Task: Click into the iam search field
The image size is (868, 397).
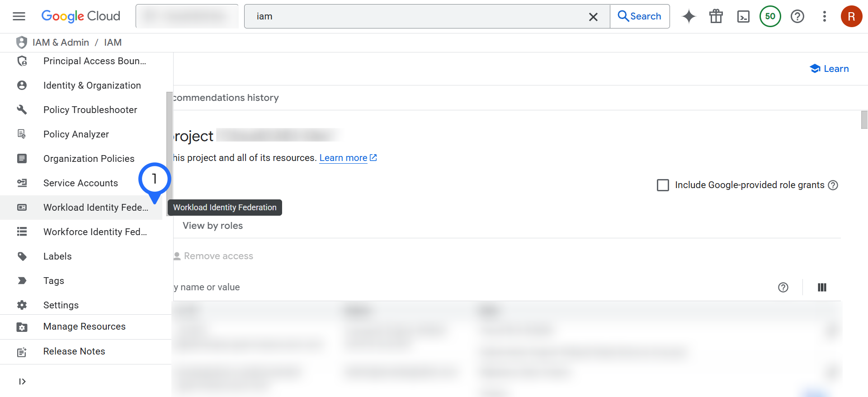Action: tap(416, 16)
